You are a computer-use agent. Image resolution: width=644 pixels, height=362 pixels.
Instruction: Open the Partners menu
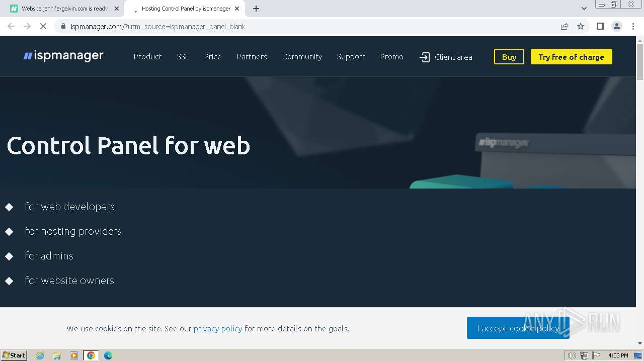252,57
